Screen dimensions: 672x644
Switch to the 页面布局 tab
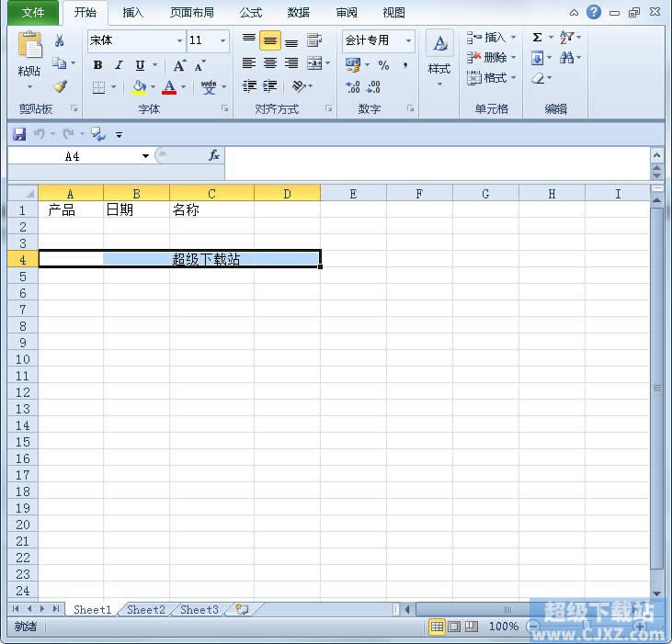point(192,13)
